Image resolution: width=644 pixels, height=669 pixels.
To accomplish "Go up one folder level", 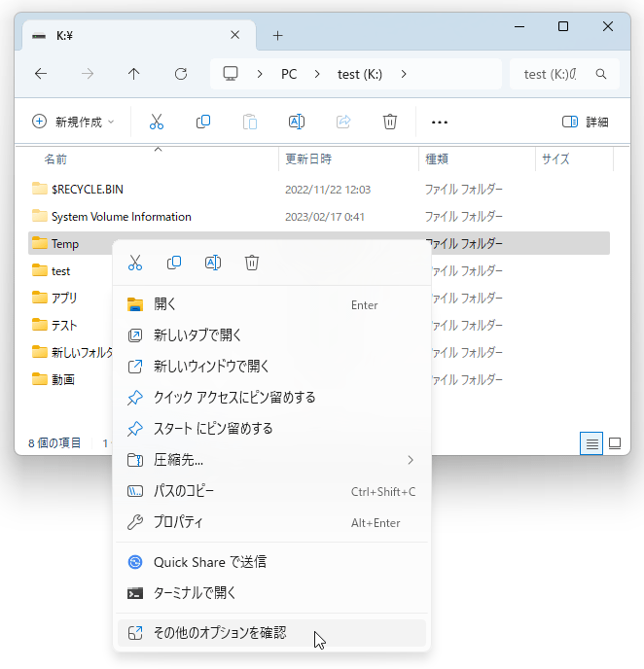I will (x=134, y=74).
